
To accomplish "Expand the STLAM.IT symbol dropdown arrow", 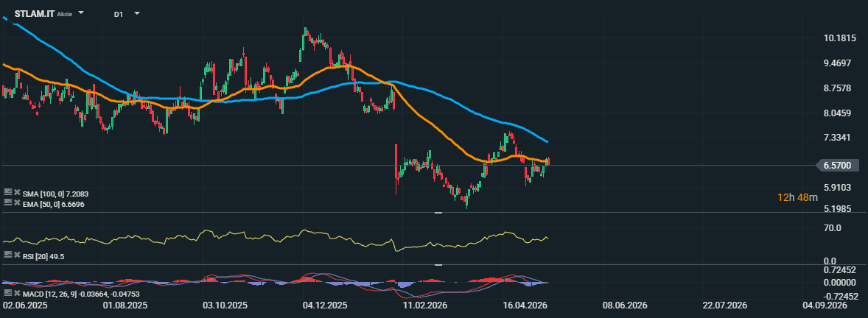I will click(x=81, y=13).
